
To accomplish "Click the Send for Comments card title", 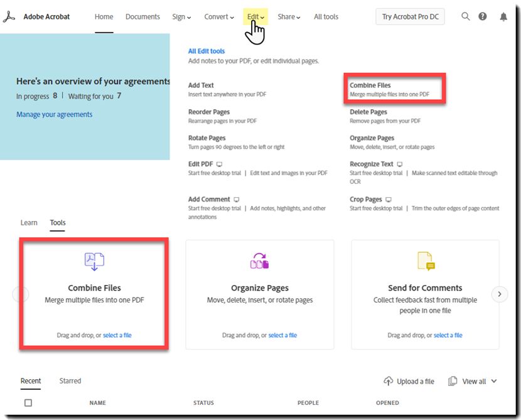I will coord(425,288).
